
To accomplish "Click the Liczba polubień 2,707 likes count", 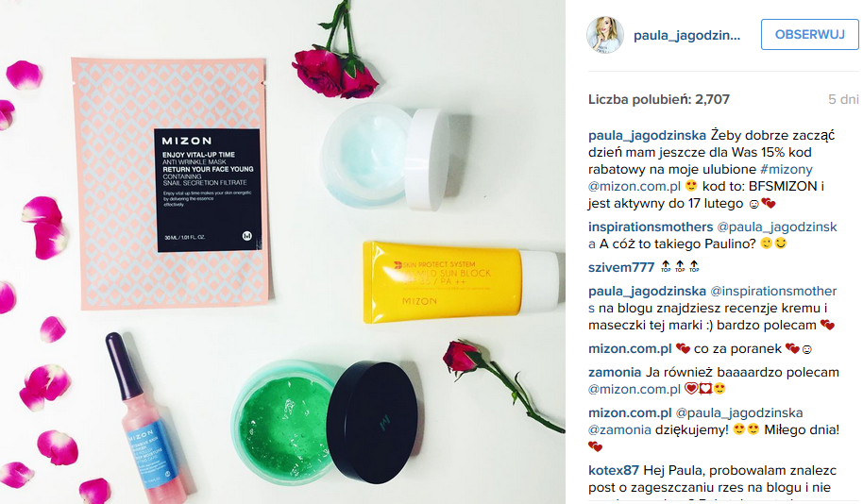I will 659,100.
